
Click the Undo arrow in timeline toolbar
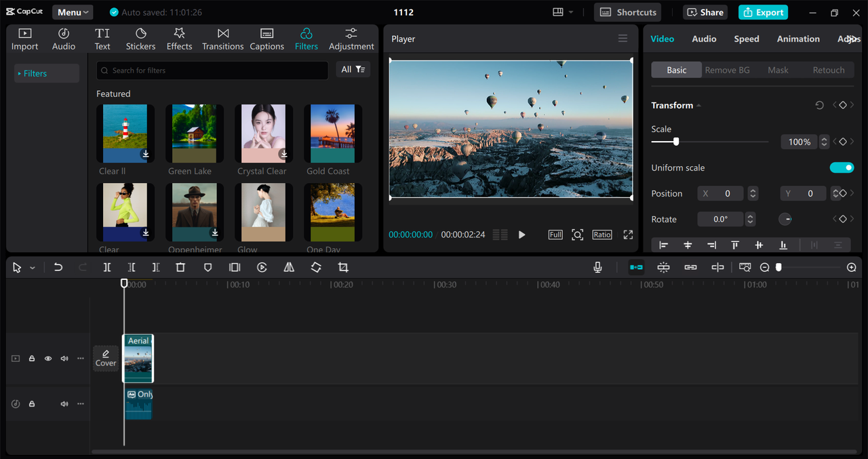[58, 268]
